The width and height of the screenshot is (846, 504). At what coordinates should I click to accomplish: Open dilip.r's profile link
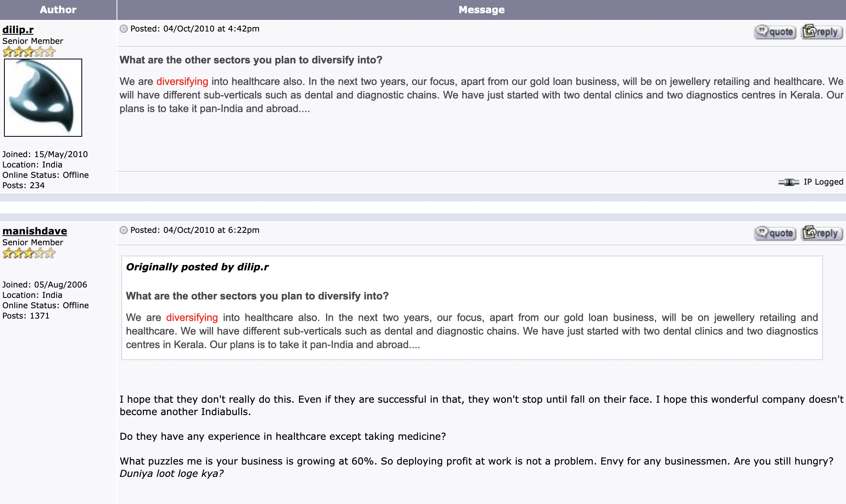coord(18,30)
